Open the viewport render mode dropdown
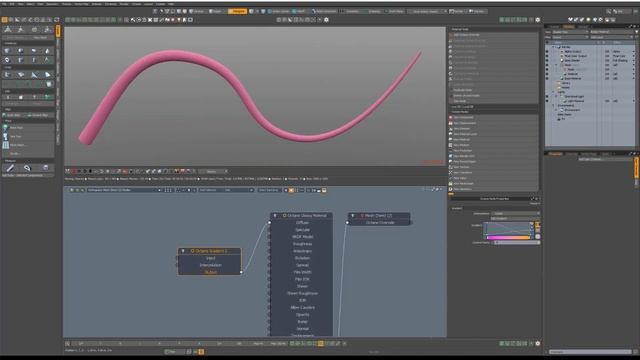Screen dimensions: 640x360 click(213, 171)
